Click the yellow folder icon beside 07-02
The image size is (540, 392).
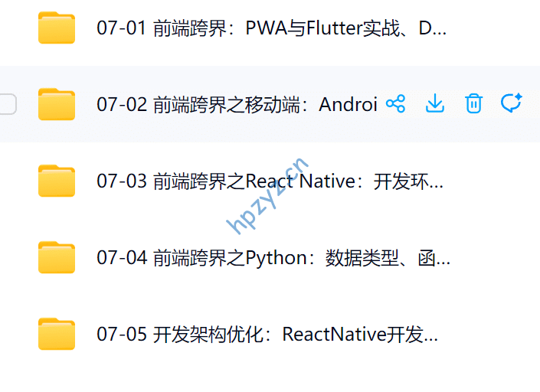[57, 105]
